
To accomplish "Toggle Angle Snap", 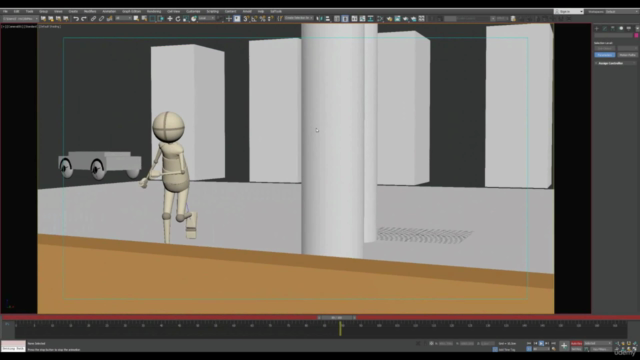I will click(254, 19).
